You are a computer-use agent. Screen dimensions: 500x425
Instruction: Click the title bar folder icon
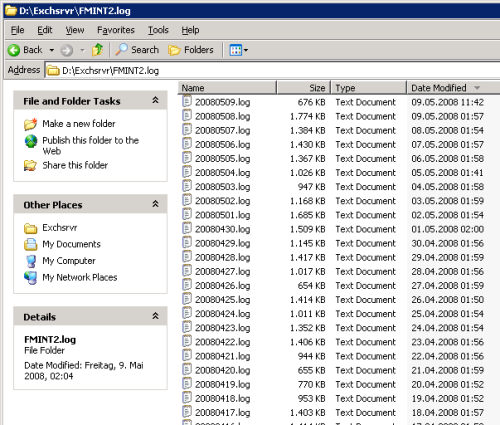(11, 11)
